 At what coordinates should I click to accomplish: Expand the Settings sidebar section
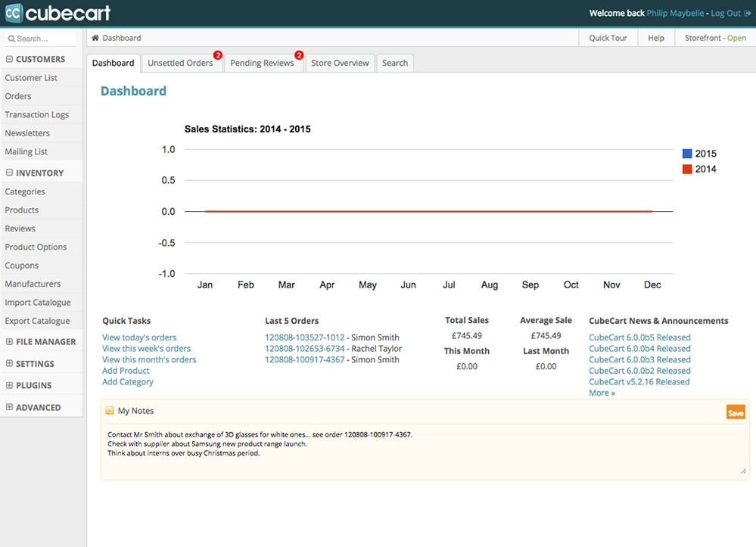[x=9, y=364]
